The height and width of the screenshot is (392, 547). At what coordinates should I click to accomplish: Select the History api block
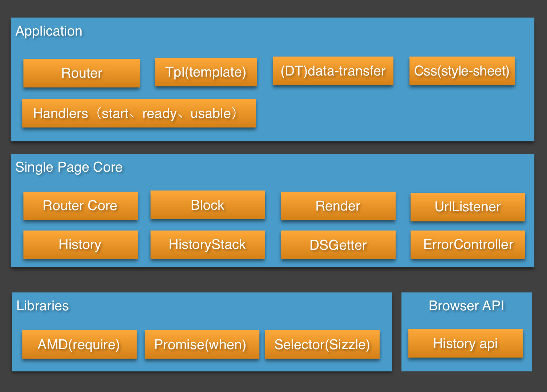[466, 343]
